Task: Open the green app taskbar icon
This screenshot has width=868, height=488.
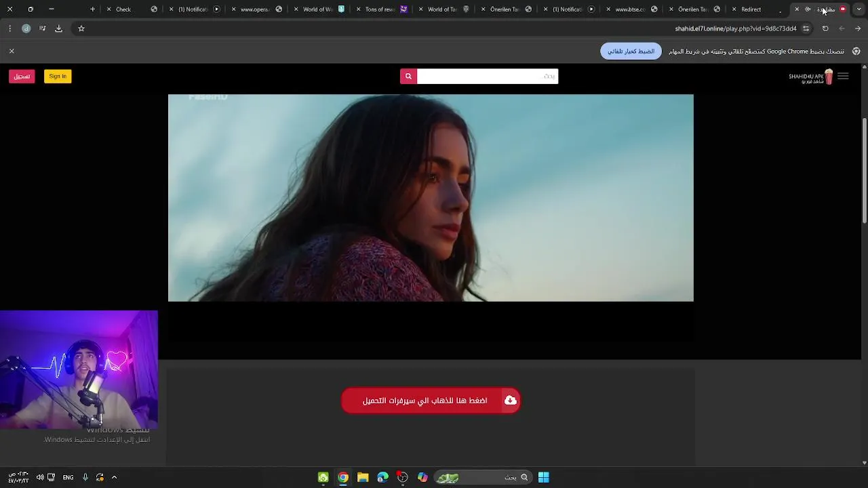Action: coord(323,477)
